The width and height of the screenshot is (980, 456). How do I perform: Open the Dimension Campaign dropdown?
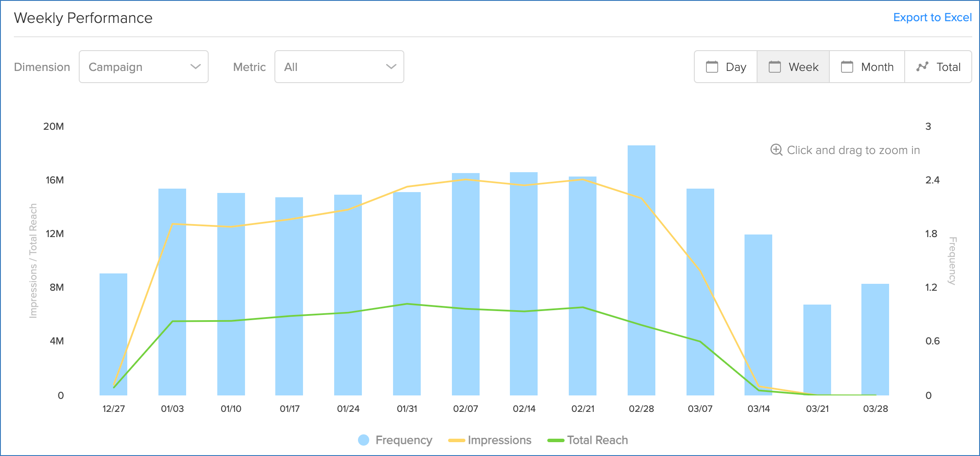click(x=144, y=67)
